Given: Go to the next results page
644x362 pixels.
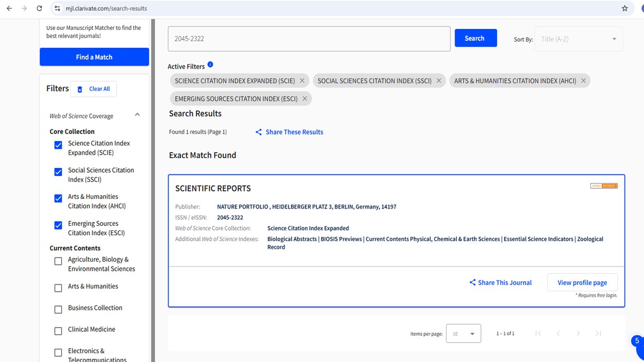Looking at the screenshot, I should [578, 334].
